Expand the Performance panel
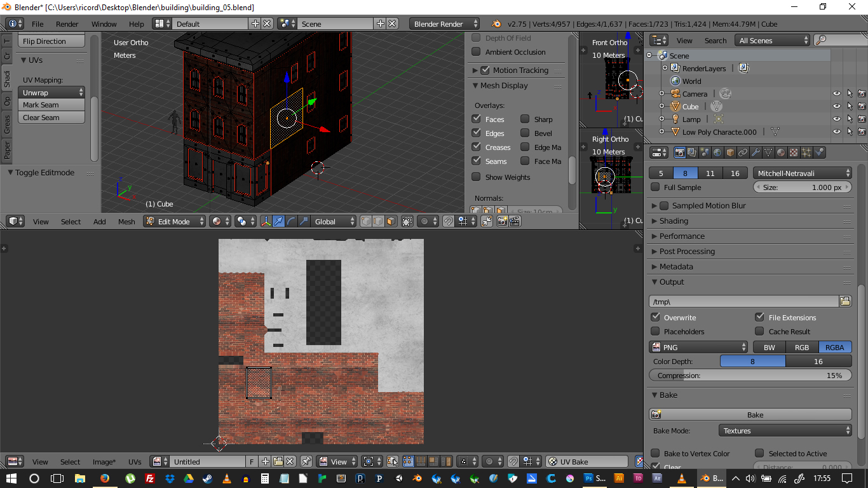This screenshot has height=488, width=868. [682, 236]
